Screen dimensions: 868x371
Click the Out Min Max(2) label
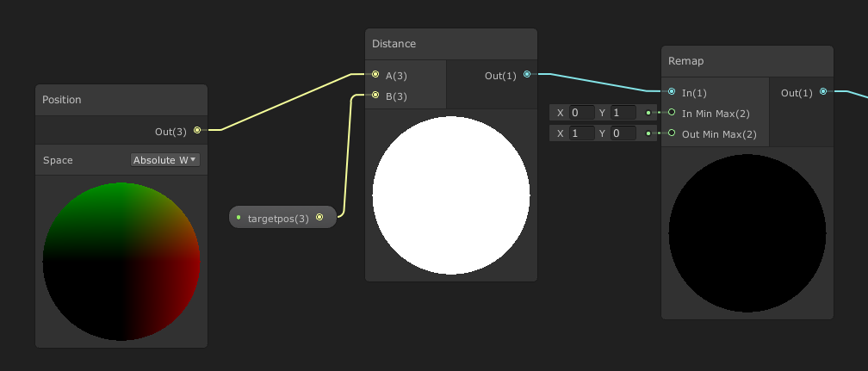719,134
